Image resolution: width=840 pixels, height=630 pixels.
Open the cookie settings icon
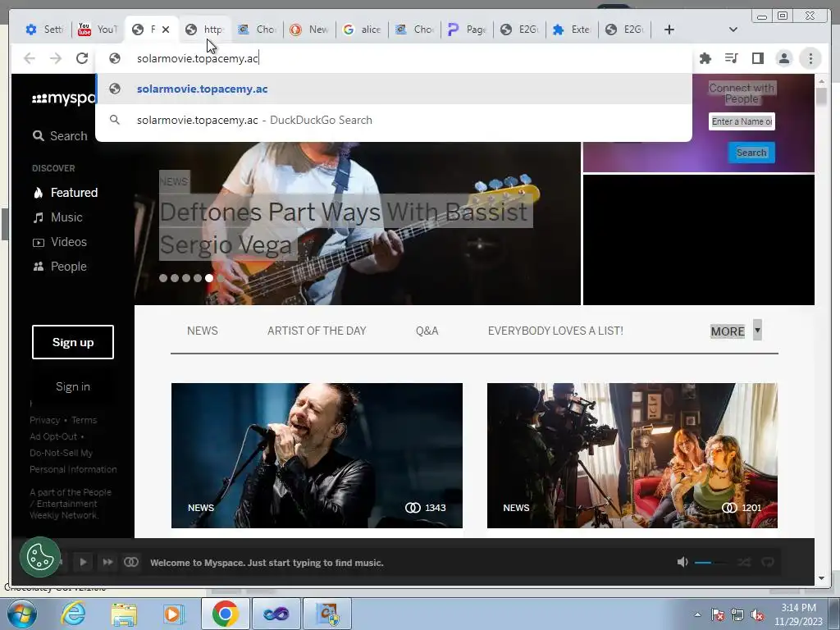click(40, 557)
